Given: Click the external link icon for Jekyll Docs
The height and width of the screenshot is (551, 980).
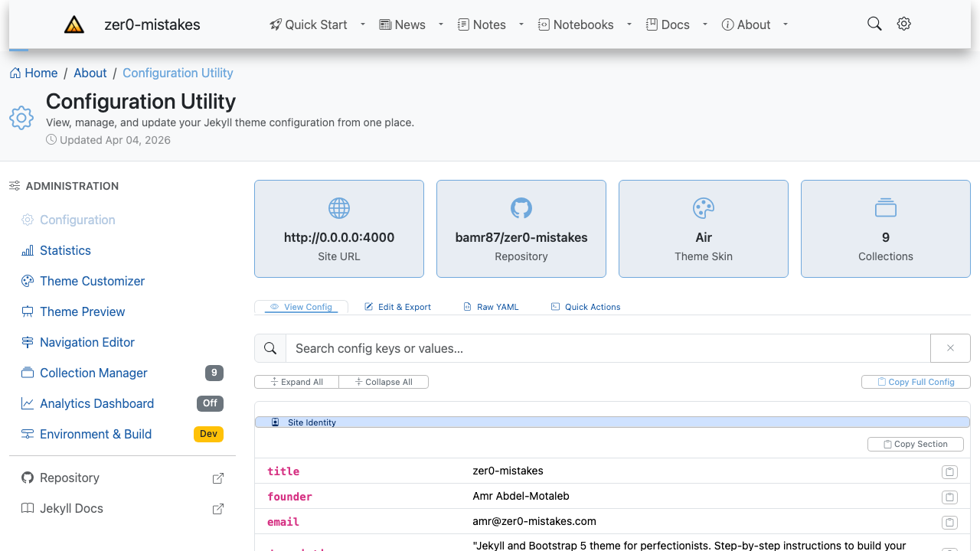Looking at the screenshot, I should (x=218, y=509).
